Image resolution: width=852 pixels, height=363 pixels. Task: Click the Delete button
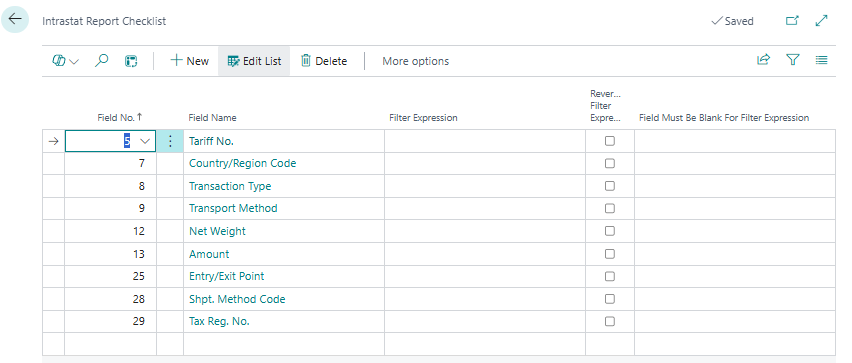pos(324,61)
